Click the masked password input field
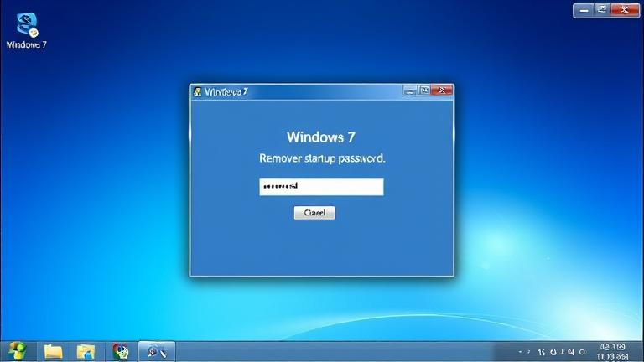The width and height of the screenshot is (644, 362). click(322, 187)
